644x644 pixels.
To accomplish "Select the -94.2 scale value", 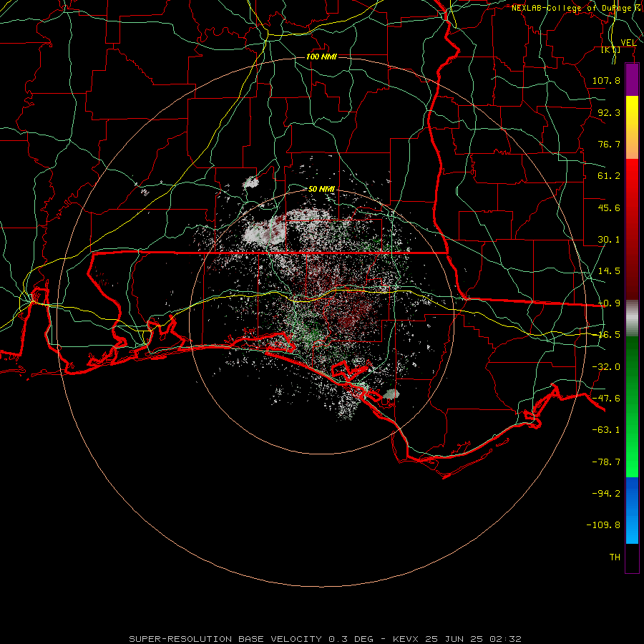I will coord(606,493).
